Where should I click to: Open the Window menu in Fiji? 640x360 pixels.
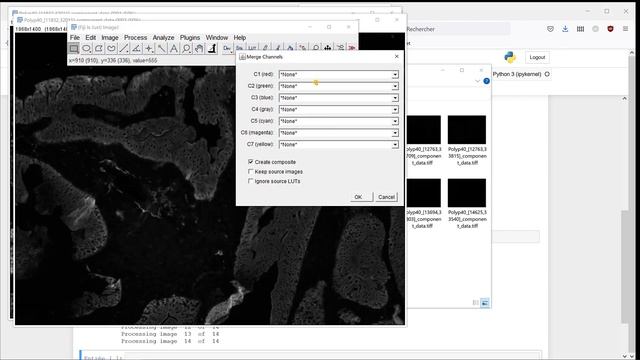pyautogui.click(x=217, y=38)
